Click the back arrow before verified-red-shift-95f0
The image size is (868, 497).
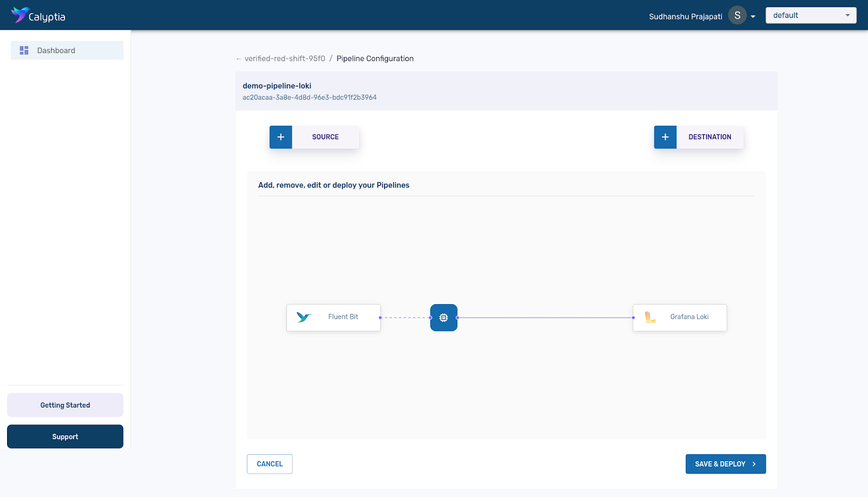tap(239, 59)
